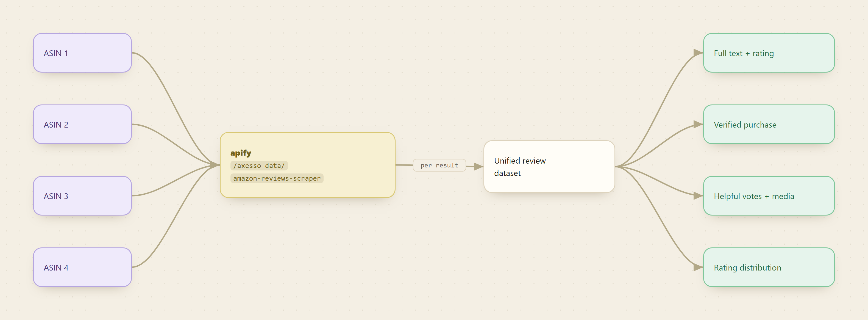Select the ASIN 4 node

82,267
